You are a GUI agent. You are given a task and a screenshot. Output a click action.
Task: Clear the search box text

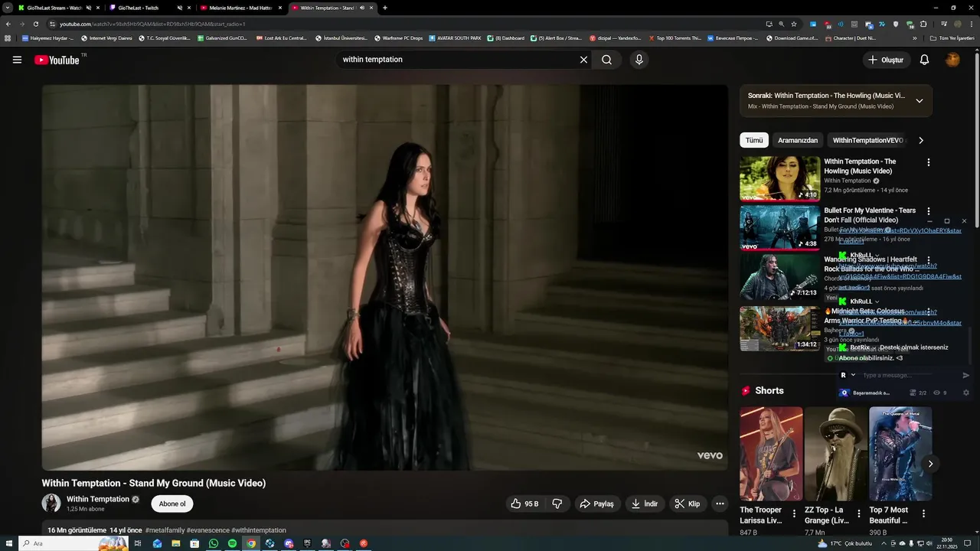point(583,60)
